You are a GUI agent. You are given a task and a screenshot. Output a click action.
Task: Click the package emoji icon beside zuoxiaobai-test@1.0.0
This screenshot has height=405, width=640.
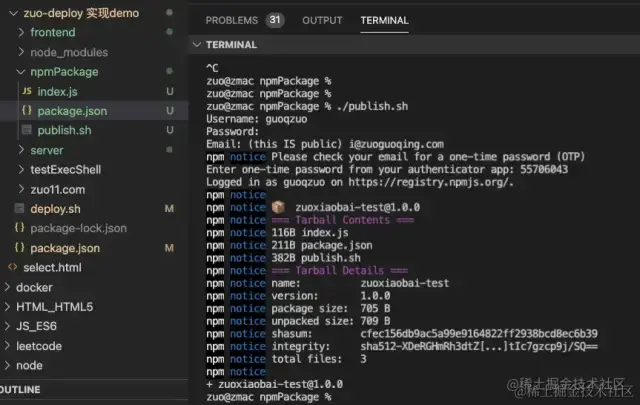pyautogui.click(x=278, y=207)
